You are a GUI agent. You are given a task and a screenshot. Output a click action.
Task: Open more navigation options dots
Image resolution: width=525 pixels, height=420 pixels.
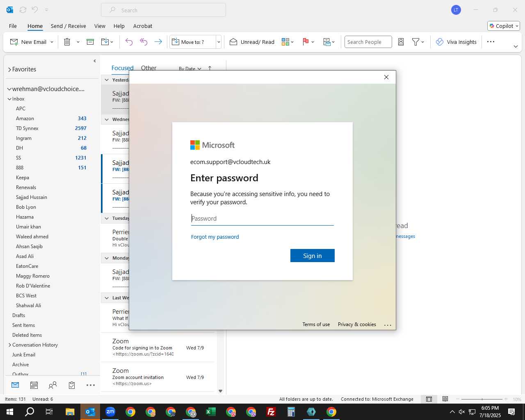click(x=91, y=385)
